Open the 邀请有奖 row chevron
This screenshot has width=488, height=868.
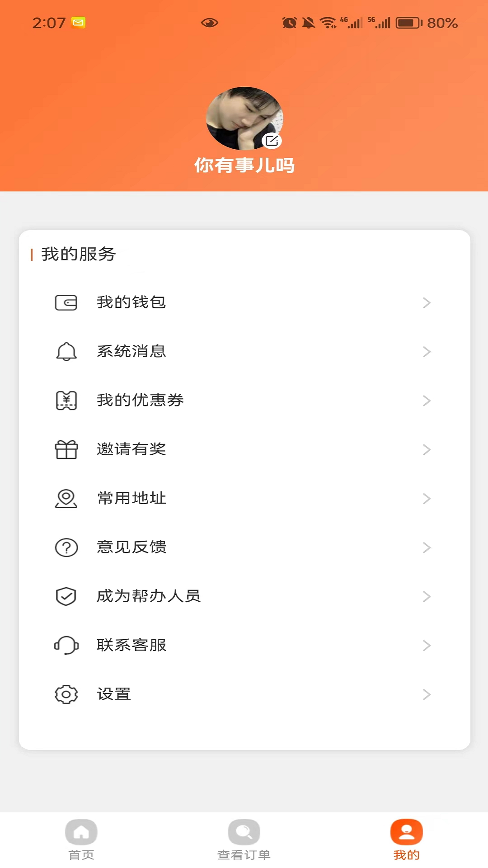426,449
